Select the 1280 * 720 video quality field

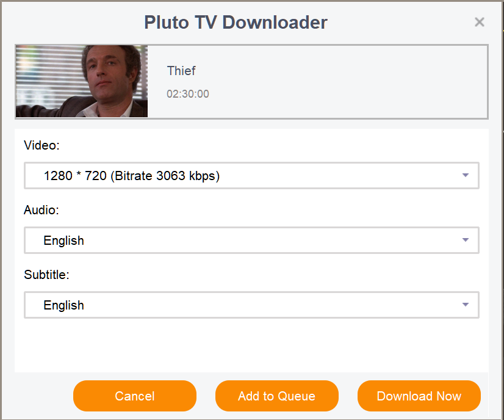click(244, 176)
